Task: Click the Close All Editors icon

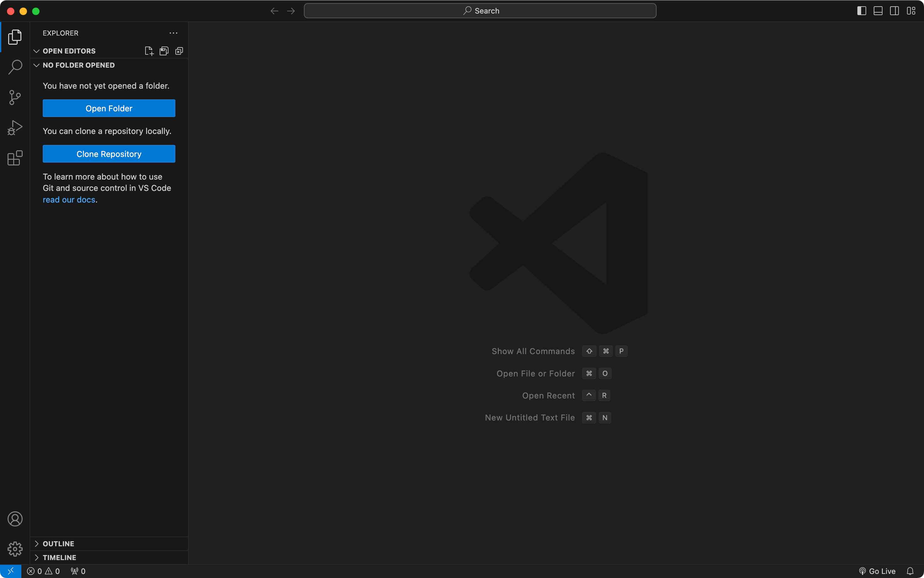Action: (179, 51)
